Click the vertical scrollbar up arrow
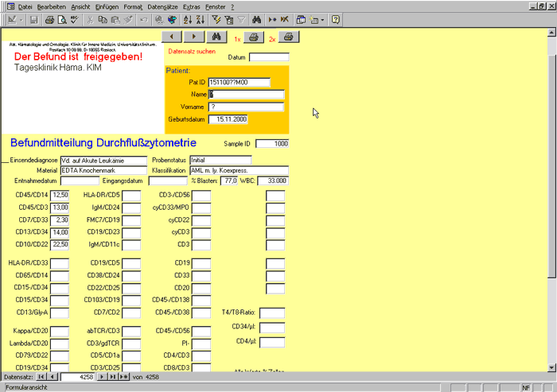The image size is (557, 392). (551, 33)
